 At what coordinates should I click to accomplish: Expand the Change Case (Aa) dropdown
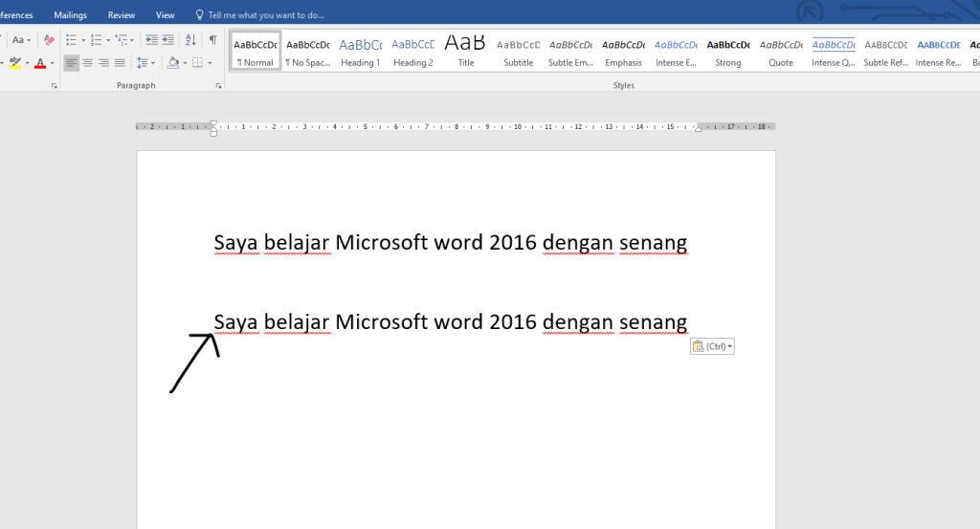[21, 40]
